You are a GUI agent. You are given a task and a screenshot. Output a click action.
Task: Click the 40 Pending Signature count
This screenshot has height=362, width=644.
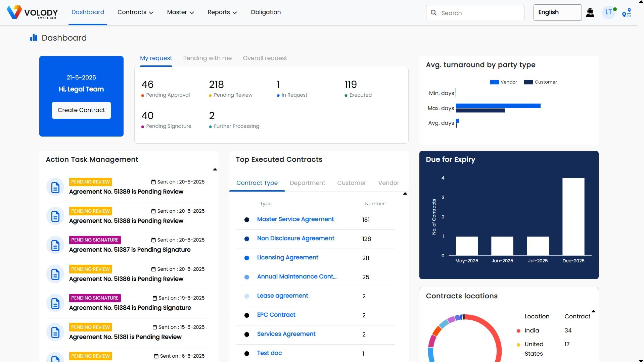147,116
